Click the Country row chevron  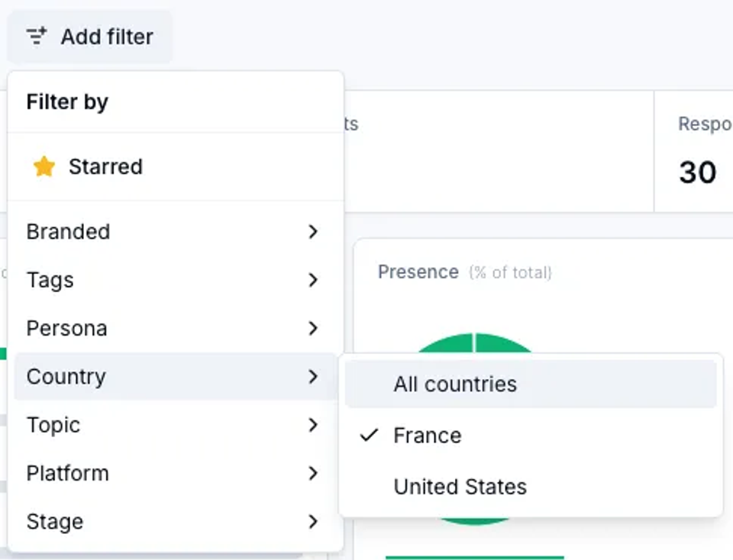point(313,376)
